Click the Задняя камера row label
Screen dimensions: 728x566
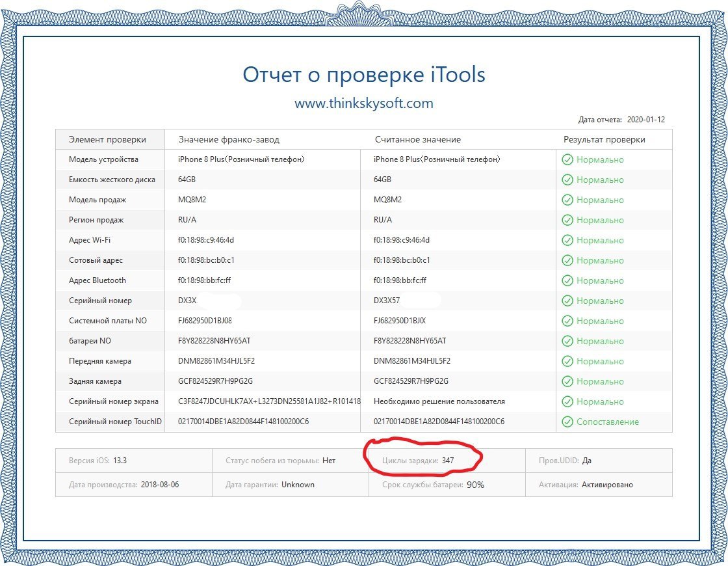tap(95, 381)
